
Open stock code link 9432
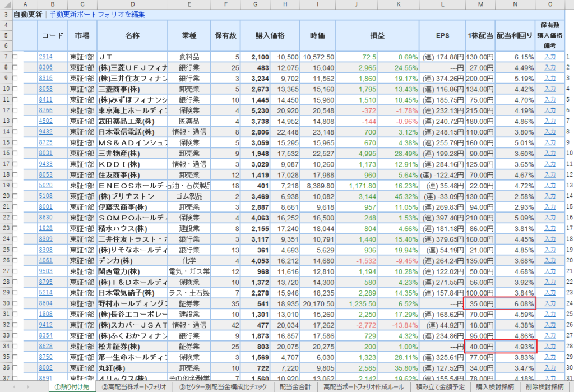tap(46, 132)
